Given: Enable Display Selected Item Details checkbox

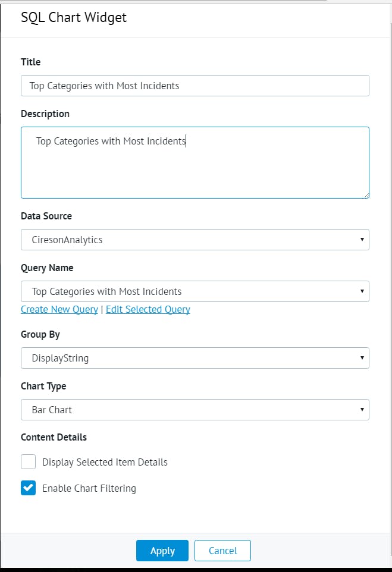Looking at the screenshot, I should [x=29, y=462].
